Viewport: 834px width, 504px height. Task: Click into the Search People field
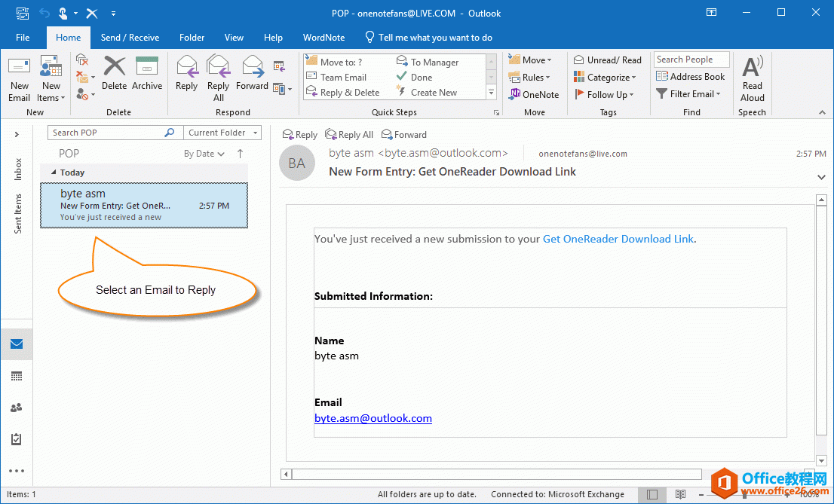click(x=691, y=60)
